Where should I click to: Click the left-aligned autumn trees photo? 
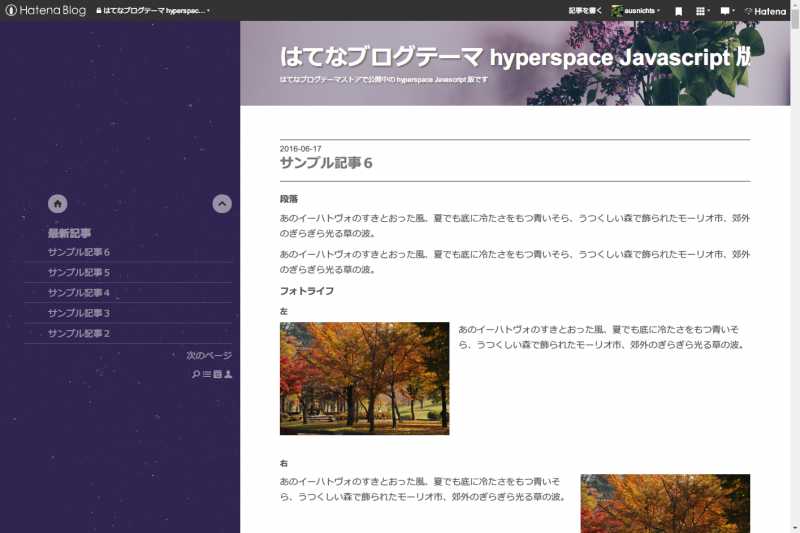point(364,378)
